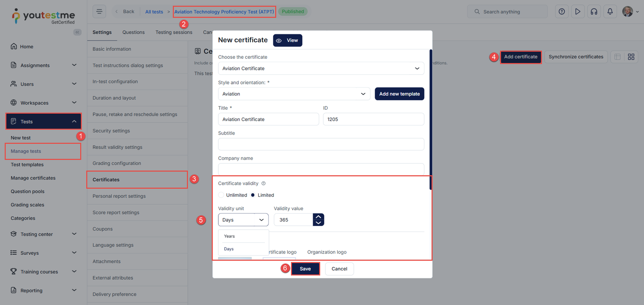Open the Style and orientation dropdown

click(294, 94)
